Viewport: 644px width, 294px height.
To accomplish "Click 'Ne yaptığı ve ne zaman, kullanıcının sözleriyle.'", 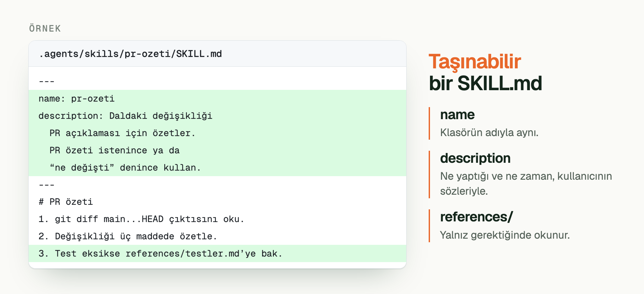I will (526, 184).
